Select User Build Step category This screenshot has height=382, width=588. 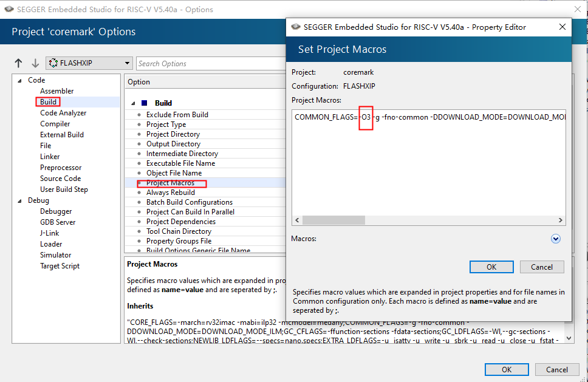pyautogui.click(x=64, y=189)
